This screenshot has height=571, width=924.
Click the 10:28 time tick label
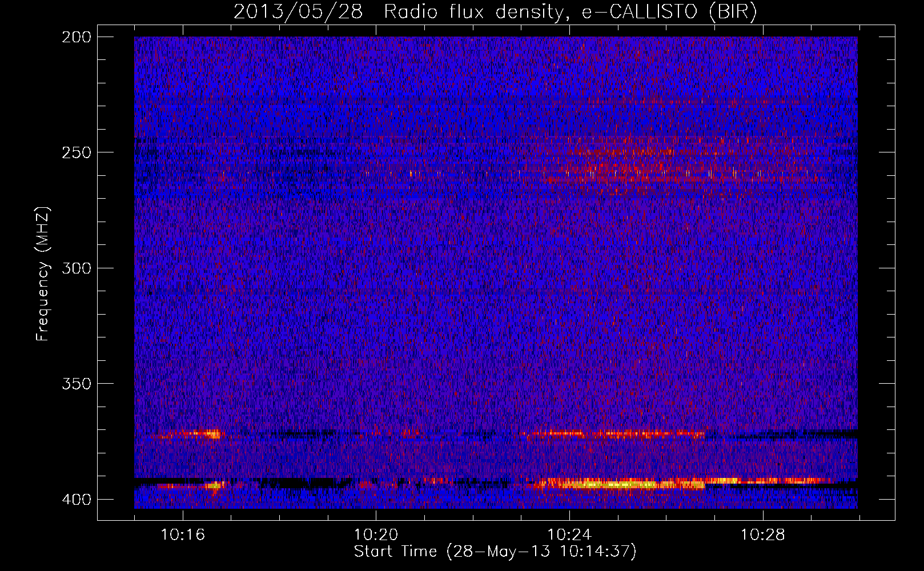coord(763,535)
